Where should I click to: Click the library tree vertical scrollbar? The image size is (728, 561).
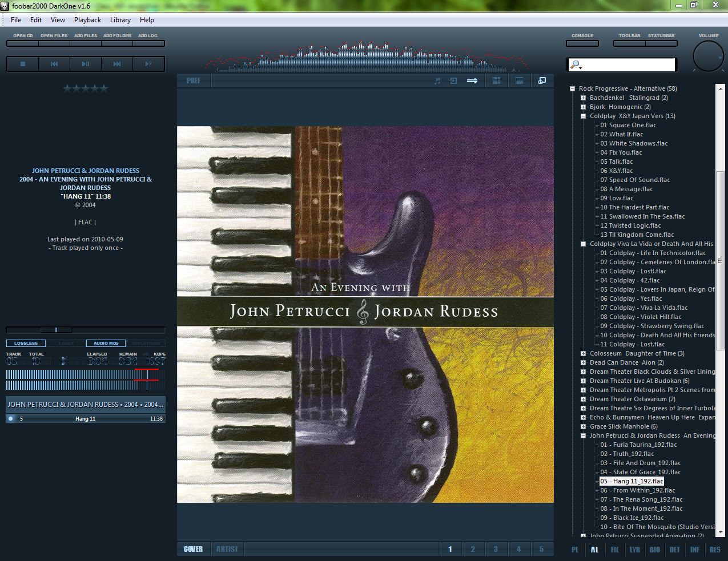point(720,310)
